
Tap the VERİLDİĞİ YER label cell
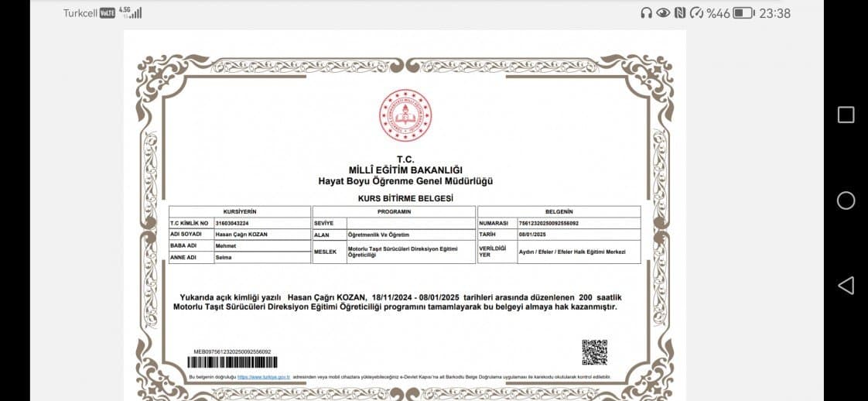[497, 252]
